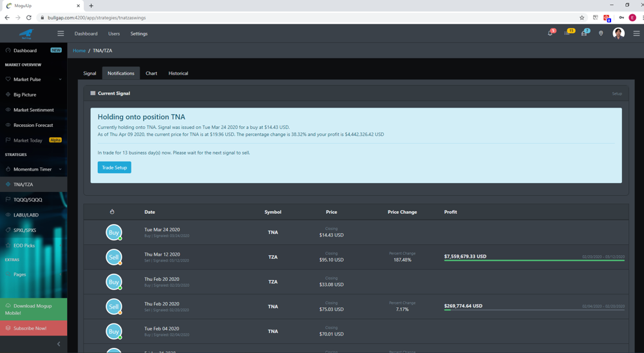Click the Subscribe Now! red banner
Viewport: 644px width, 353px height.
click(x=33, y=328)
